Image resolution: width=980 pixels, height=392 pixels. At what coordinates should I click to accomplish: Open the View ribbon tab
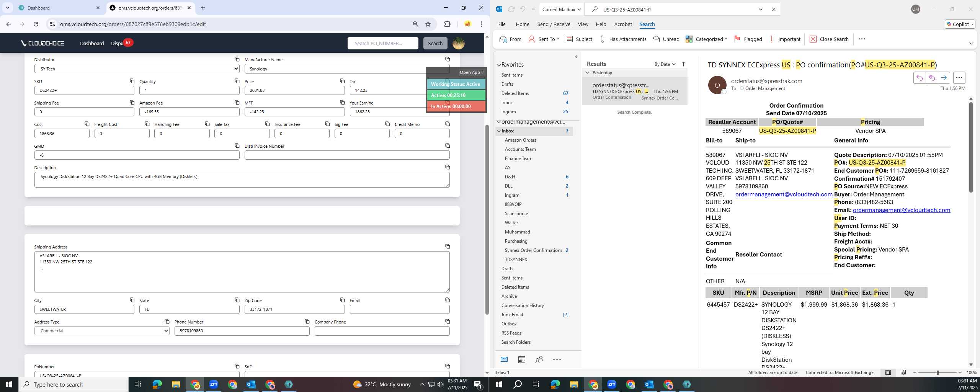[x=583, y=24]
